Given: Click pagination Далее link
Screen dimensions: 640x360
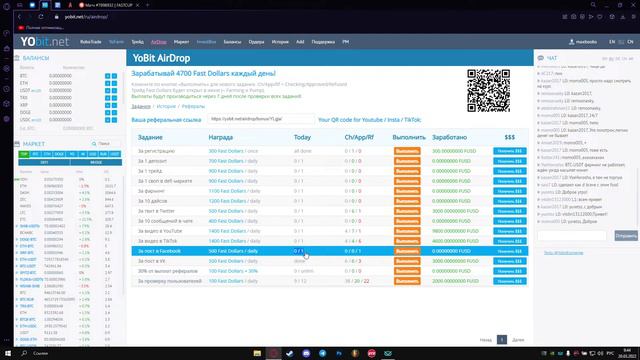Looking at the screenshot, I should tap(518, 340).
